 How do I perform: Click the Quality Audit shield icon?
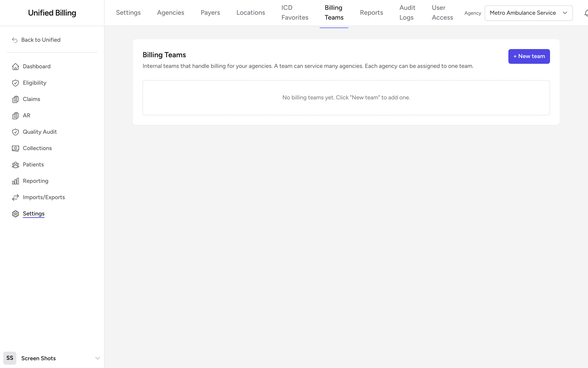point(16,132)
